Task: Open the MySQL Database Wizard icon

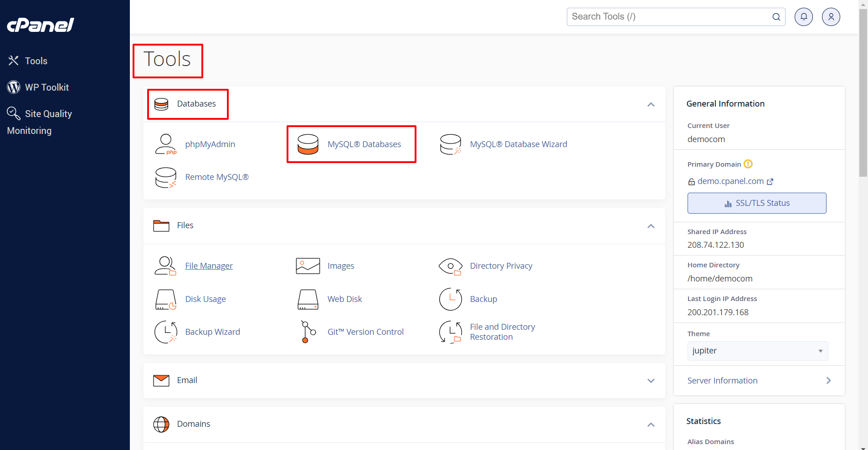Action: coord(450,144)
